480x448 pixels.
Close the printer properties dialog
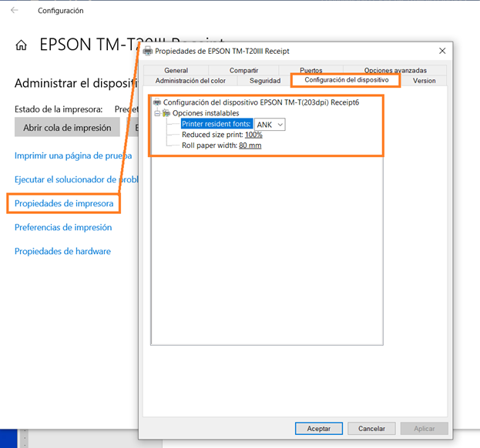point(442,51)
